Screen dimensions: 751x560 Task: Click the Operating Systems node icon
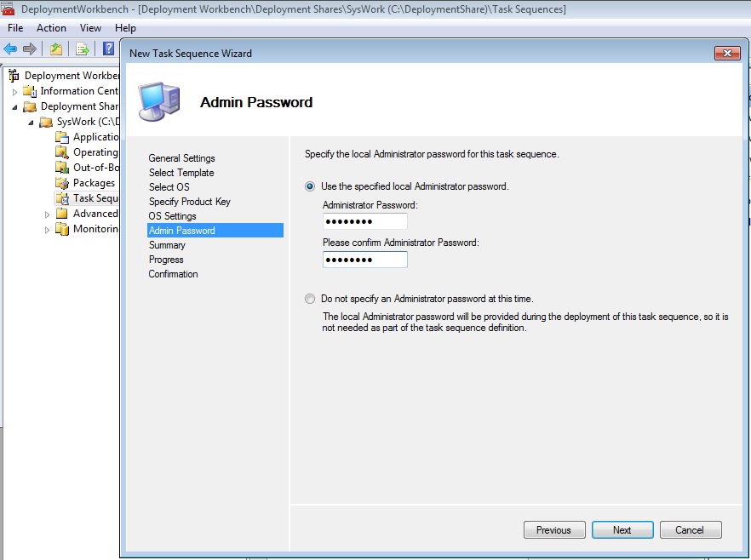click(62, 152)
